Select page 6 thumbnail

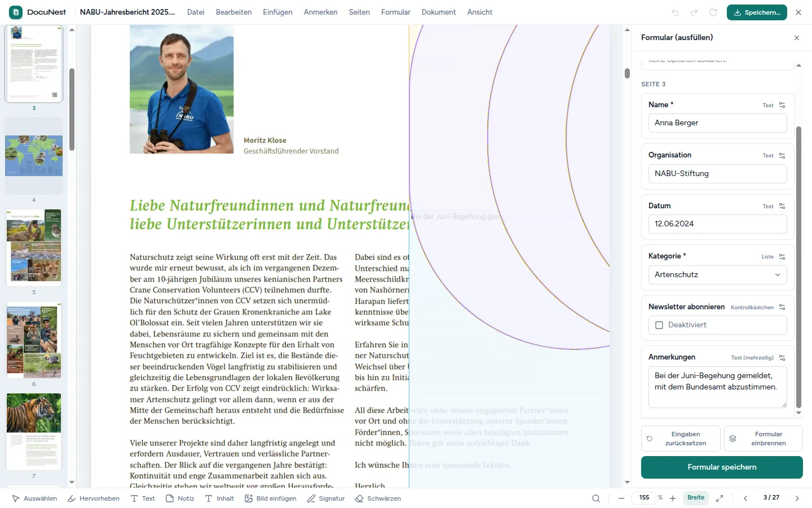tap(34, 339)
